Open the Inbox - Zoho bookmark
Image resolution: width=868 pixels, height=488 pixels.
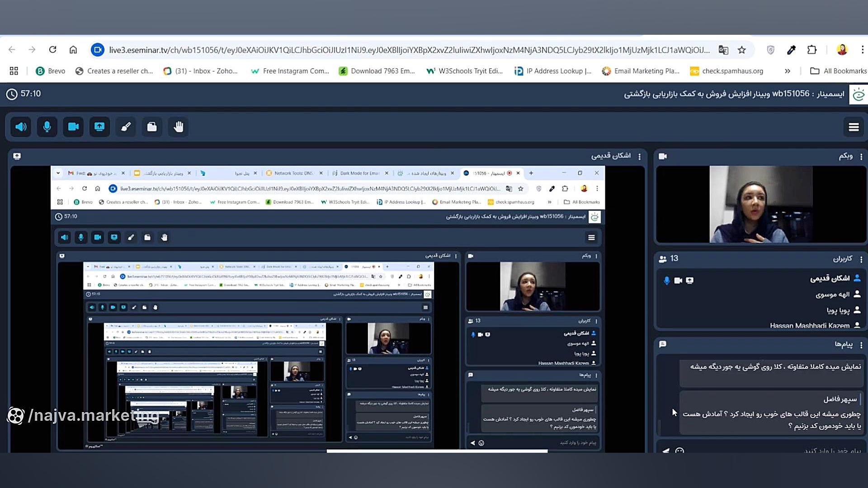(200, 71)
